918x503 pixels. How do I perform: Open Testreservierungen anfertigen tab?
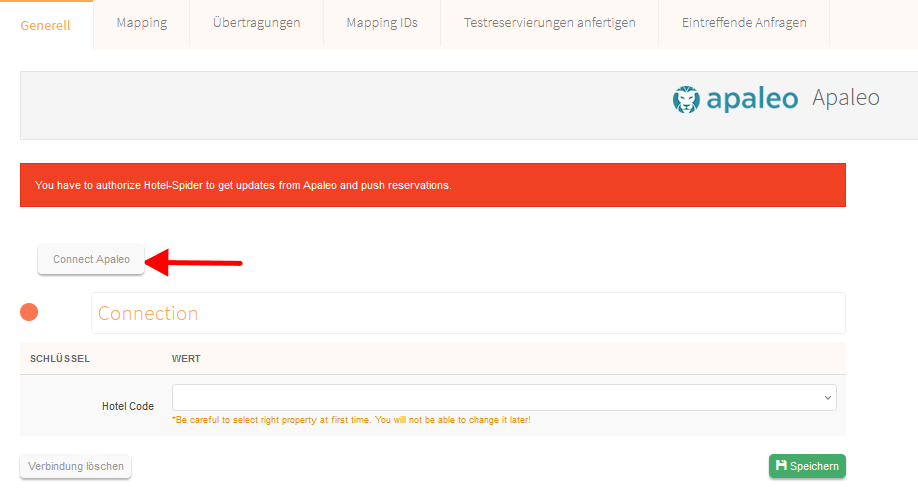[x=549, y=23]
